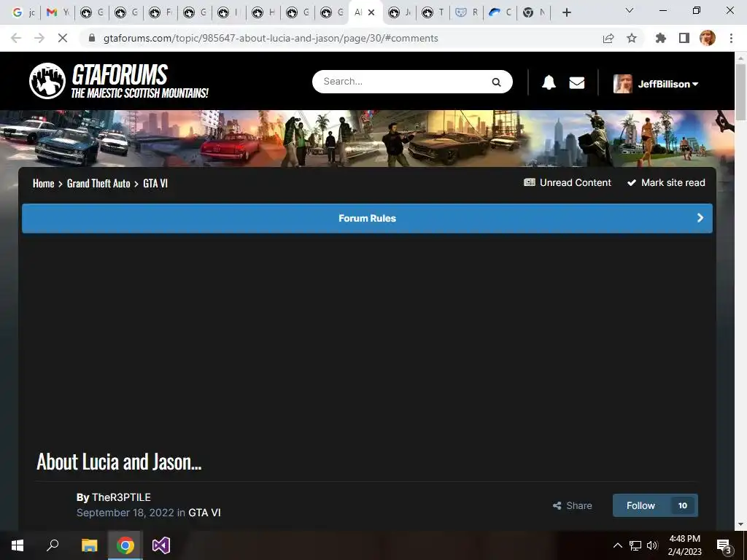Click the Chrome taskbar icon
This screenshot has height=560, width=747.
125,545
